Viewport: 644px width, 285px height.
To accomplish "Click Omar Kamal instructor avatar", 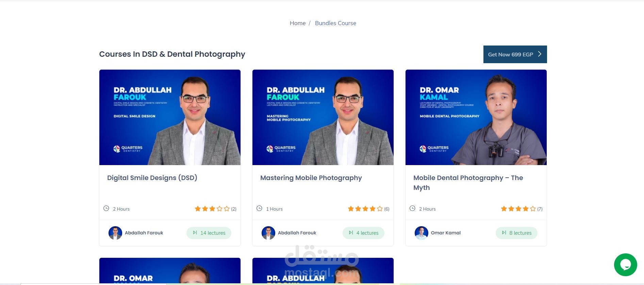I will tap(422, 233).
